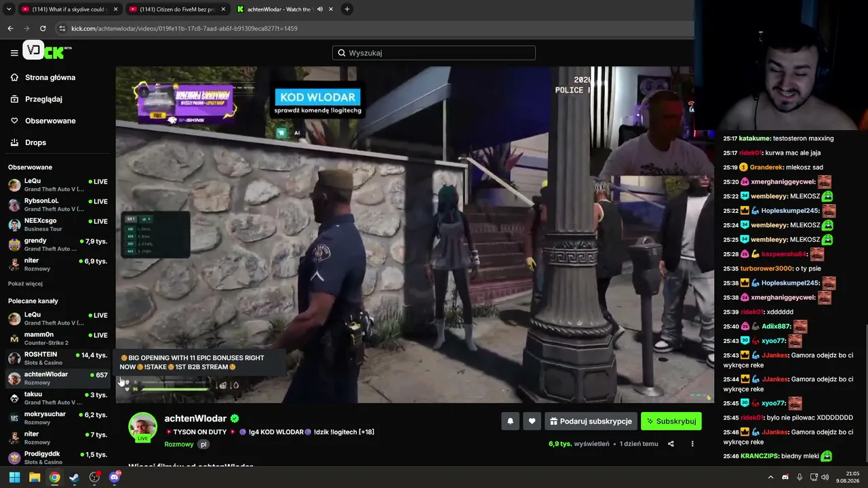The image size is (868, 488).
Task: Open LeQu channel under Obserwowane
Action: coord(58,185)
